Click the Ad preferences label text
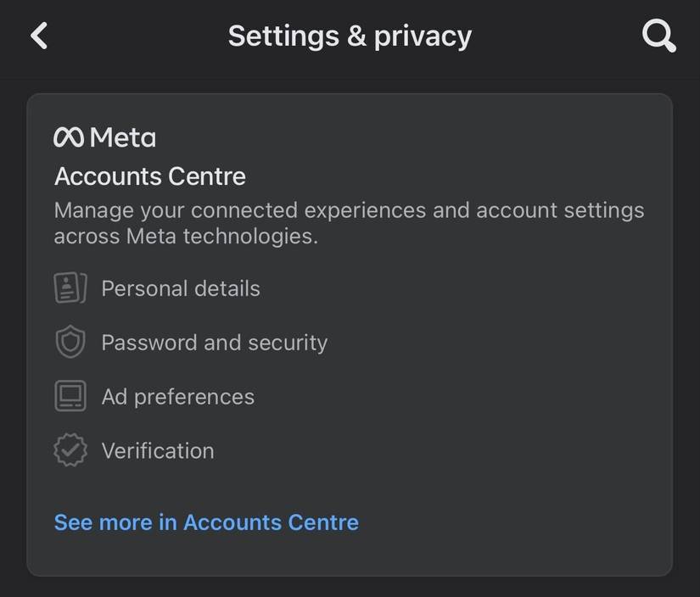Image resolution: width=700 pixels, height=597 pixels. tap(177, 396)
